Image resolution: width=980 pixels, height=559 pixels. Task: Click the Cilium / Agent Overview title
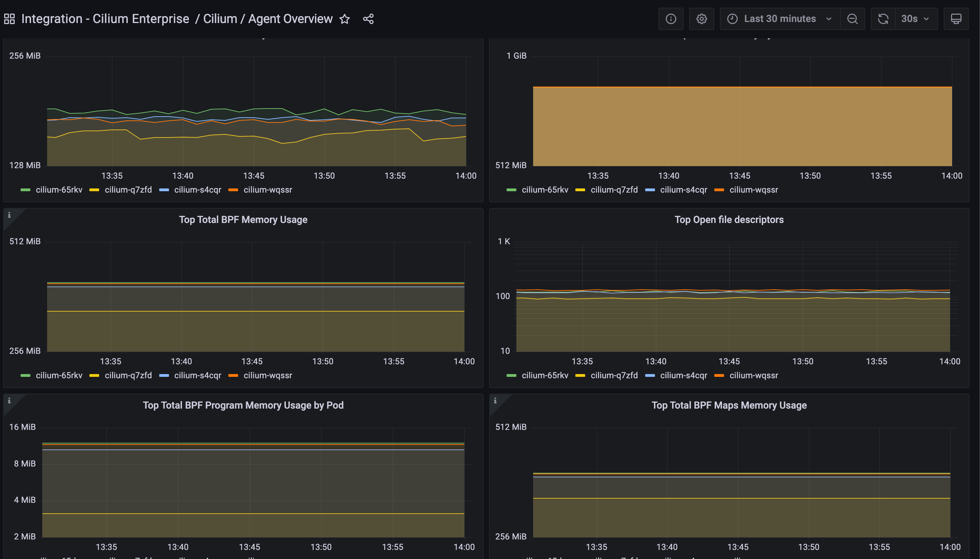(x=268, y=19)
